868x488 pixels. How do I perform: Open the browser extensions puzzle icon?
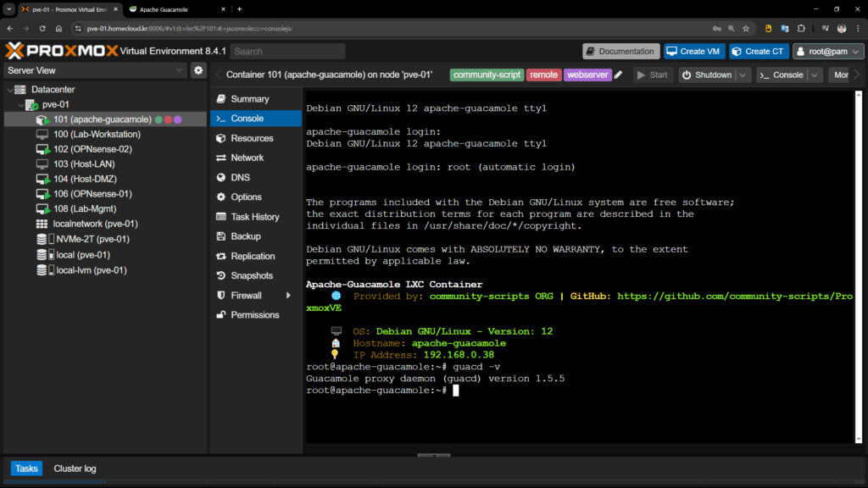799,28
